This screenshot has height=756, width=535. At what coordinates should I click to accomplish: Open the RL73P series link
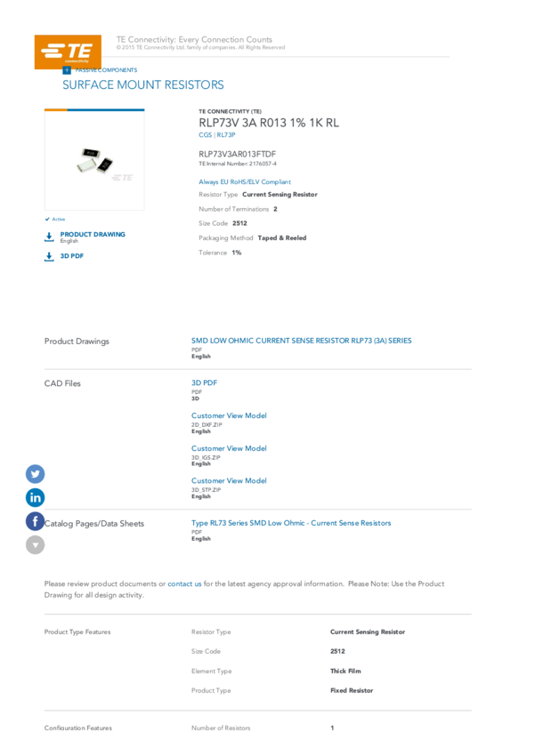[x=226, y=135]
